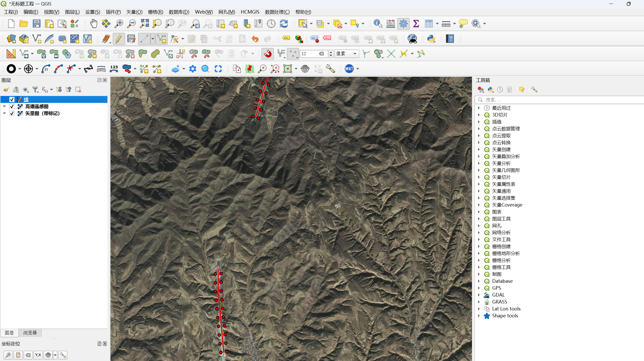Hide the 矢量图（带标记）layer

pos(12,113)
